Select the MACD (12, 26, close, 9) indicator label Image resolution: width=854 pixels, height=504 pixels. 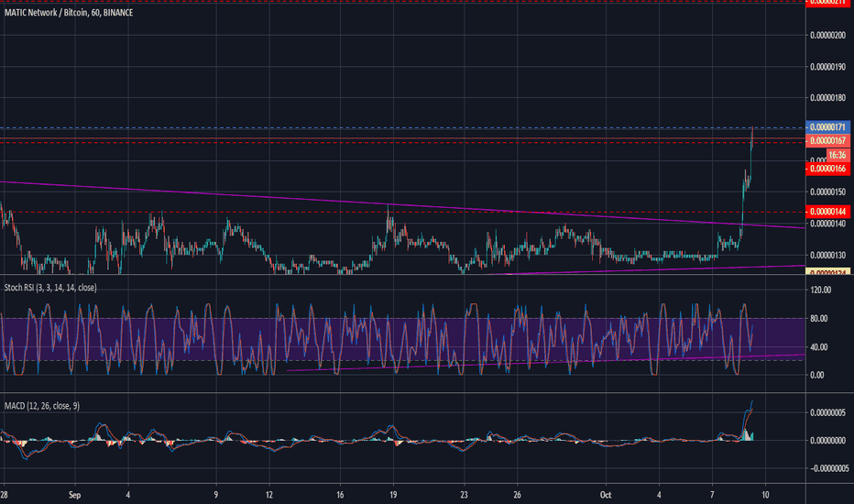coord(42,405)
